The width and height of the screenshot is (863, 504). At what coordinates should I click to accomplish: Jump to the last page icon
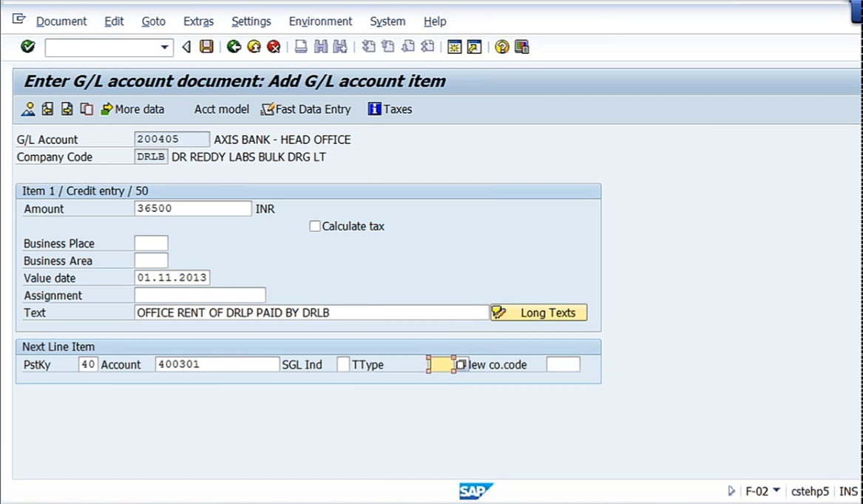tap(427, 47)
